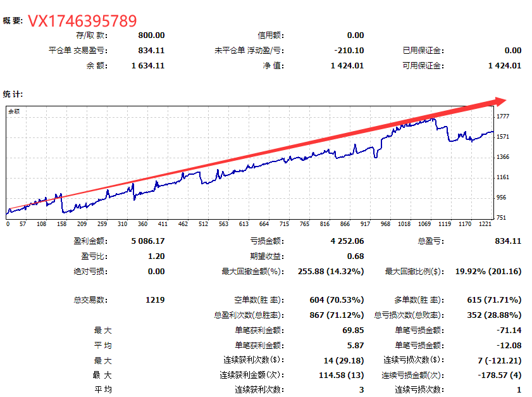Click the 盈亏比 label
532x397 pixels.
tap(94, 256)
